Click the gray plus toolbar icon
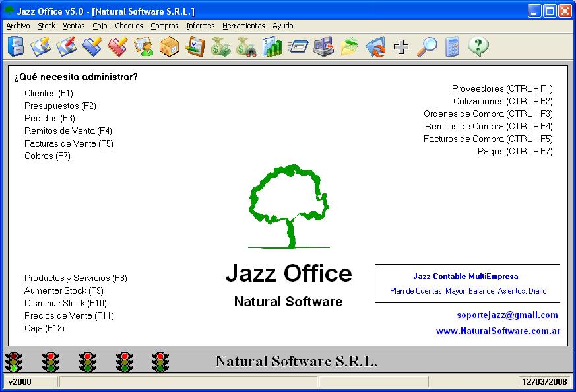 (400, 47)
